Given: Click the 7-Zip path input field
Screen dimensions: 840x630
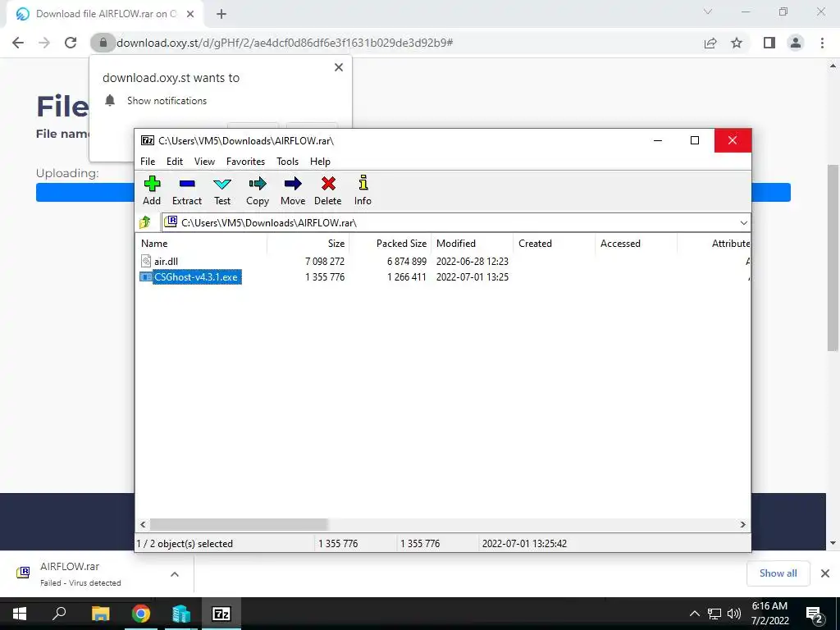Looking at the screenshot, I should coord(455,223).
